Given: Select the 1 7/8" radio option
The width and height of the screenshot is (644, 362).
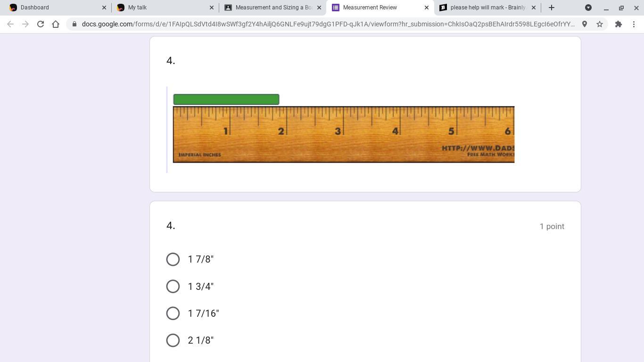Looking at the screenshot, I should (x=173, y=259).
